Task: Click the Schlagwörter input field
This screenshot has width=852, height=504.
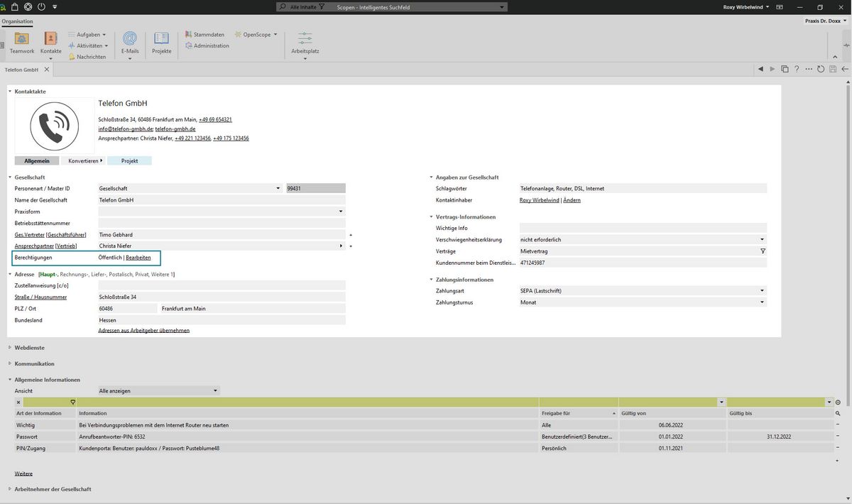Action: [x=643, y=188]
